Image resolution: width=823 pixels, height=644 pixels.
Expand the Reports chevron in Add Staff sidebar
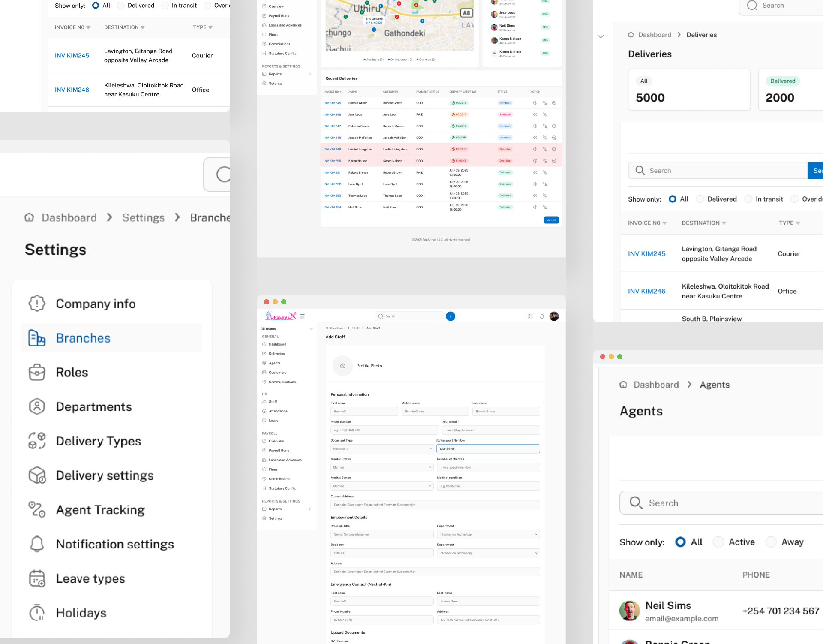coord(310,509)
